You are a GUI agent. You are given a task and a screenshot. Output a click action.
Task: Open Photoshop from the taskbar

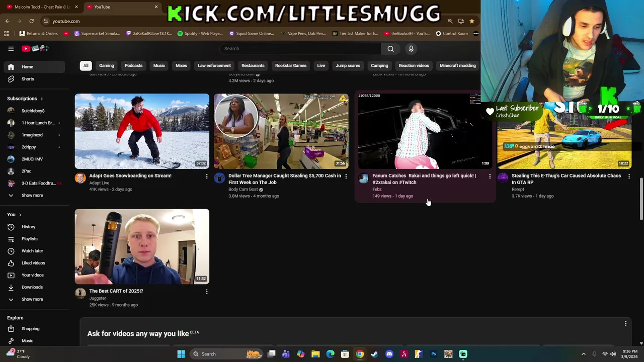click(434, 354)
